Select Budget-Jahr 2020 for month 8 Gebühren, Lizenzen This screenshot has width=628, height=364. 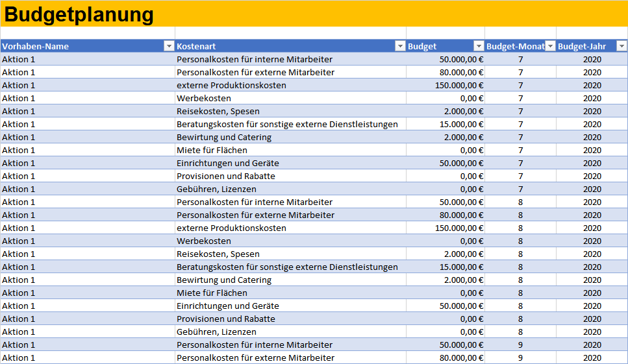(x=592, y=332)
